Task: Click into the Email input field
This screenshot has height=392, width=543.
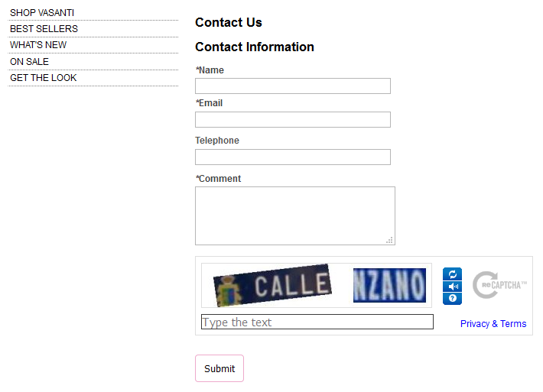Action: pos(293,120)
